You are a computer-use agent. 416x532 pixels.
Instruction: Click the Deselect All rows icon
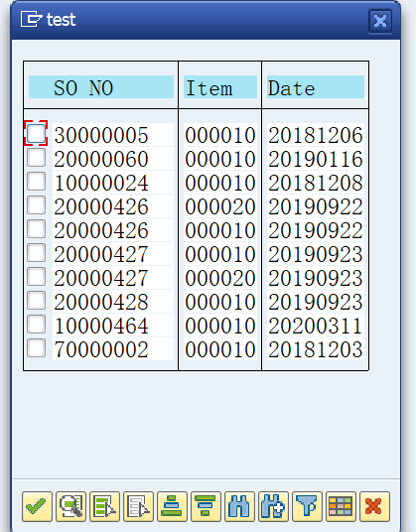click(x=138, y=506)
